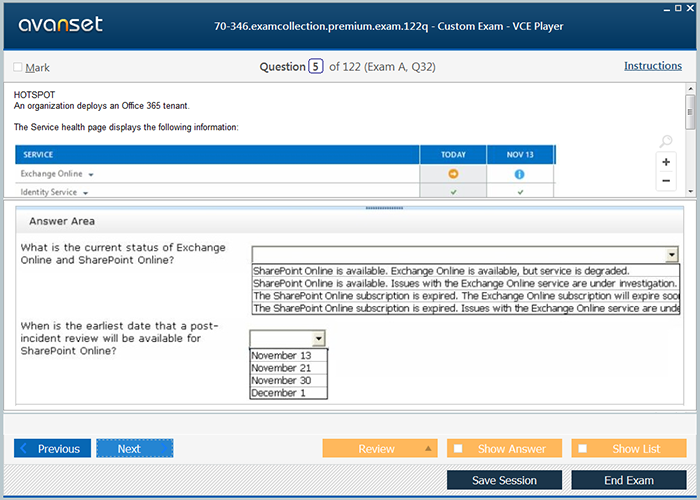This screenshot has width=700, height=500.
Task: Expand the Exchange Online service arrow
Action: pyautogui.click(x=91, y=175)
